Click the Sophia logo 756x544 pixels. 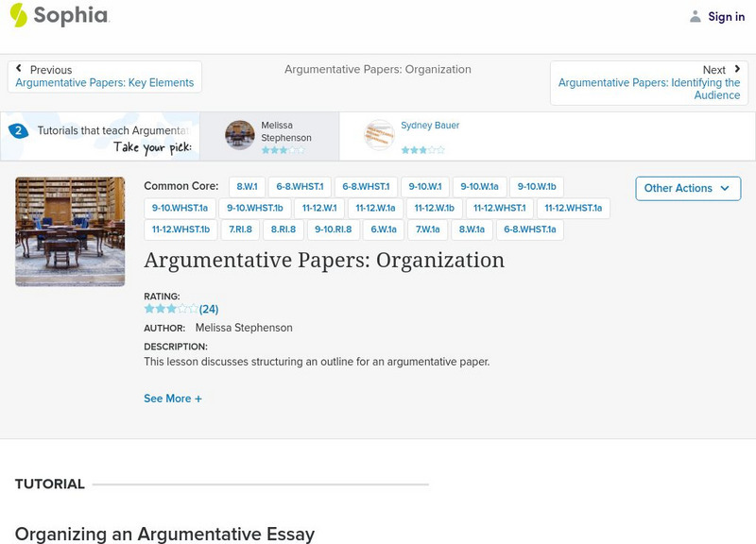pyautogui.click(x=60, y=15)
